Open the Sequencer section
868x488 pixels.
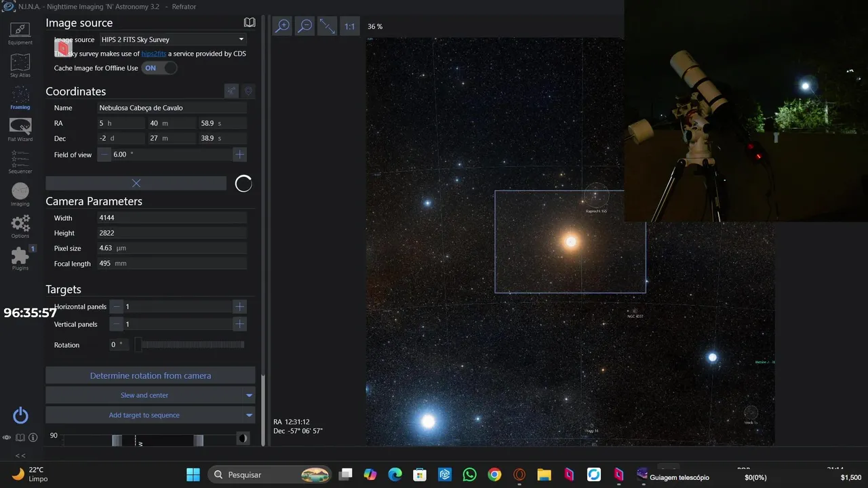click(x=20, y=162)
